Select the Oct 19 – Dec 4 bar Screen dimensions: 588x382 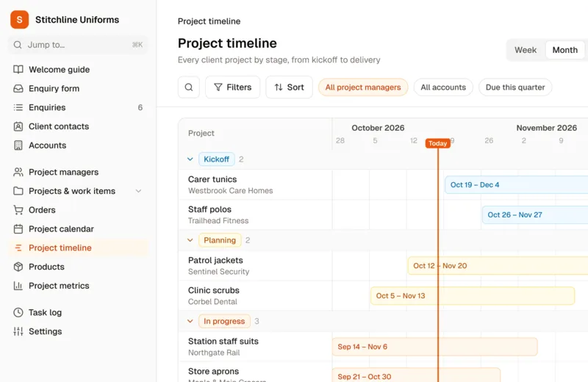coord(517,185)
